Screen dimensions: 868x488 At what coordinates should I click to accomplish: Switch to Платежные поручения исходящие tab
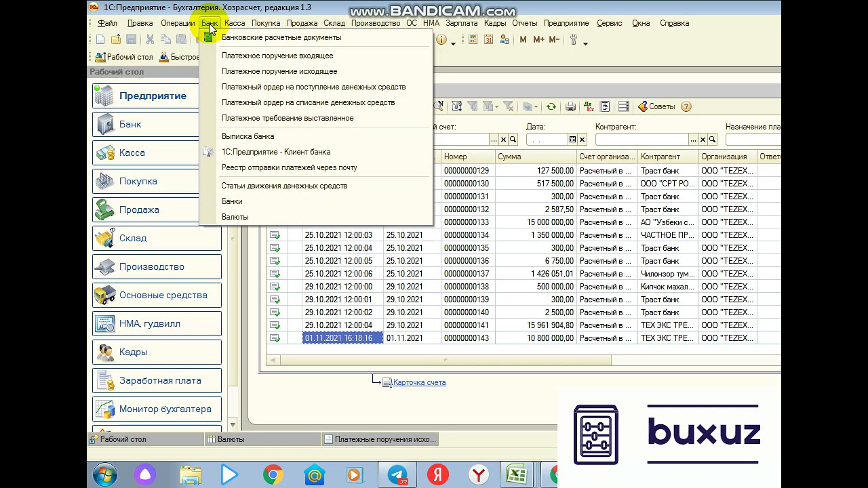pos(380,439)
